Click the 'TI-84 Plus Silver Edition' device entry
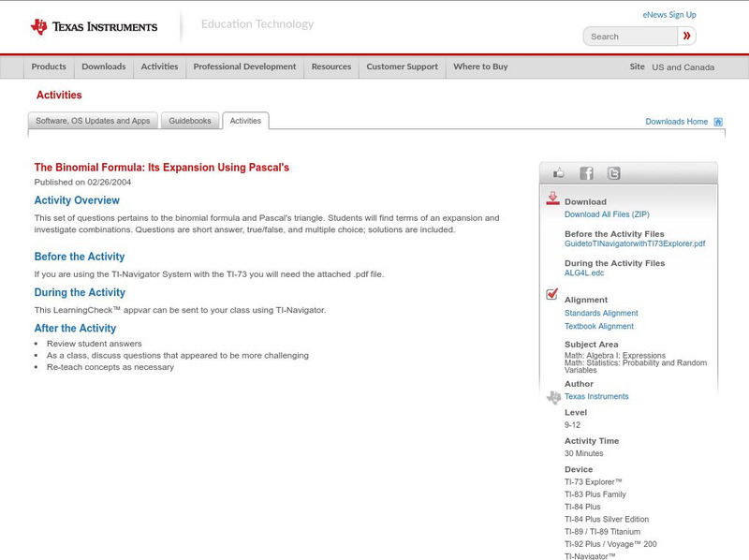 tap(607, 519)
